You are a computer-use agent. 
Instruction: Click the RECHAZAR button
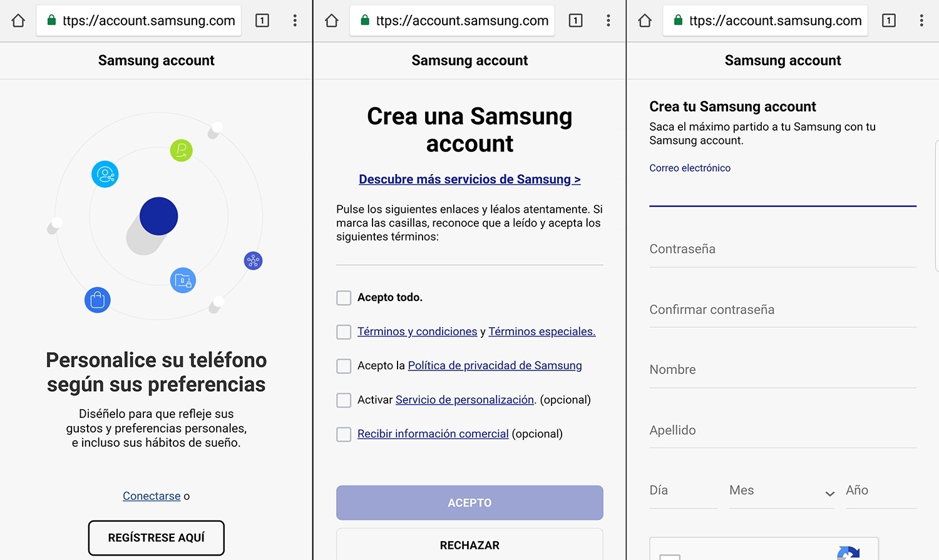pyautogui.click(x=469, y=545)
